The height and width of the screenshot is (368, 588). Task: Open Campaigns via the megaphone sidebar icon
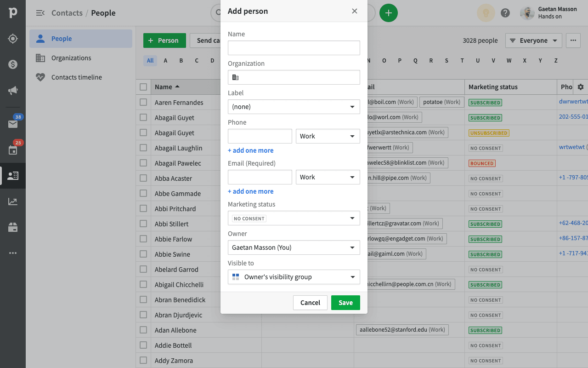point(13,91)
